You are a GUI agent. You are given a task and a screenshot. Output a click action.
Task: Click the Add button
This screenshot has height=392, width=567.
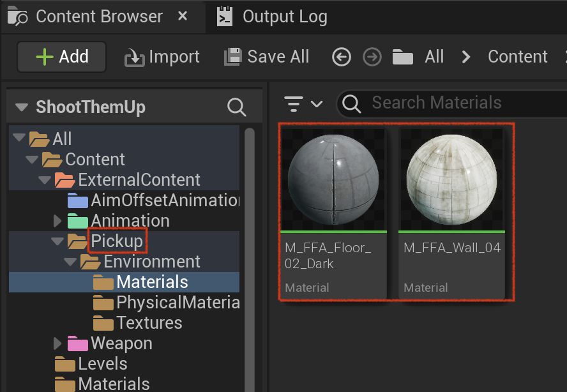[61, 57]
